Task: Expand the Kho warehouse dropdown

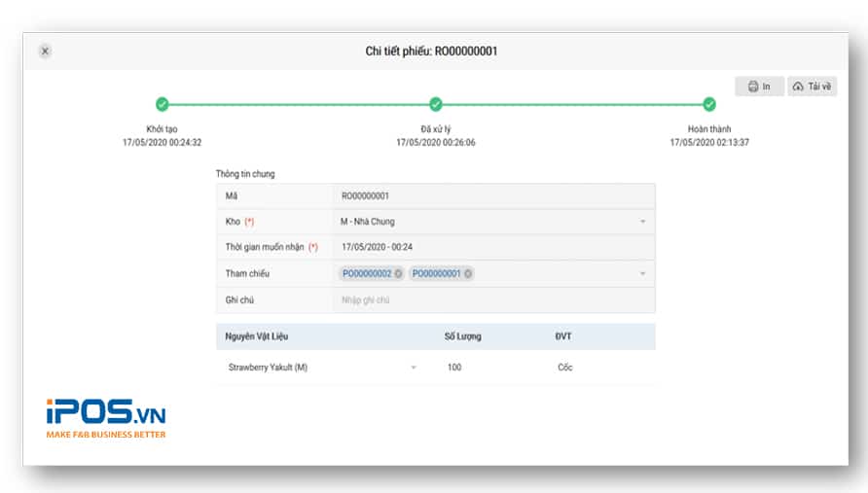Action: pos(642,222)
